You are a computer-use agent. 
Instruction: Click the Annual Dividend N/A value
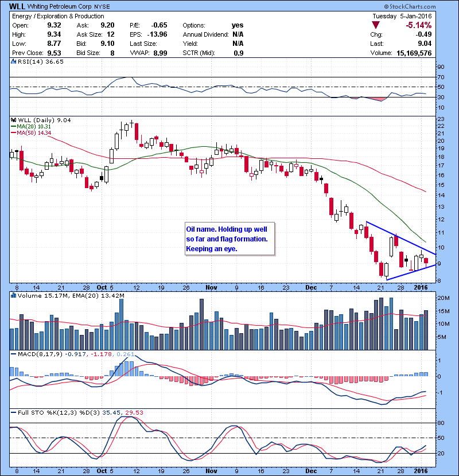[238, 34]
